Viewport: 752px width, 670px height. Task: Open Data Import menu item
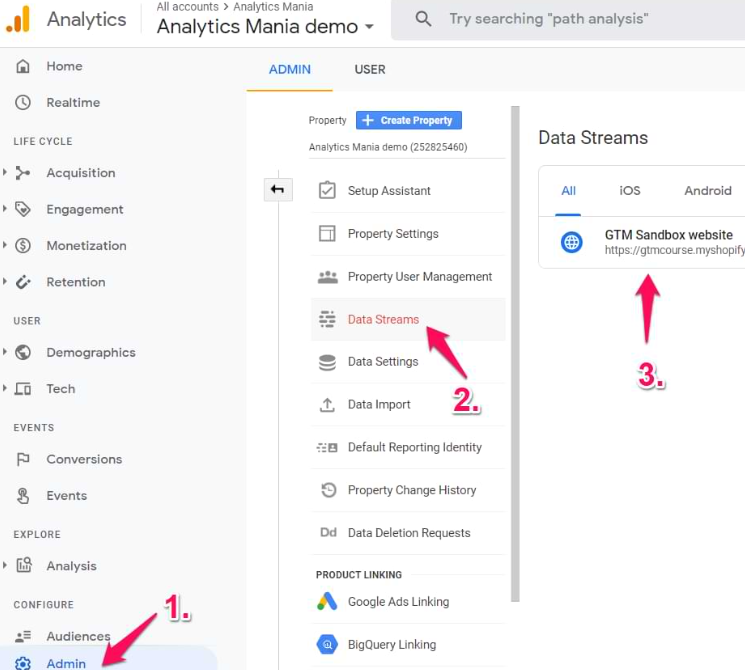point(408,405)
